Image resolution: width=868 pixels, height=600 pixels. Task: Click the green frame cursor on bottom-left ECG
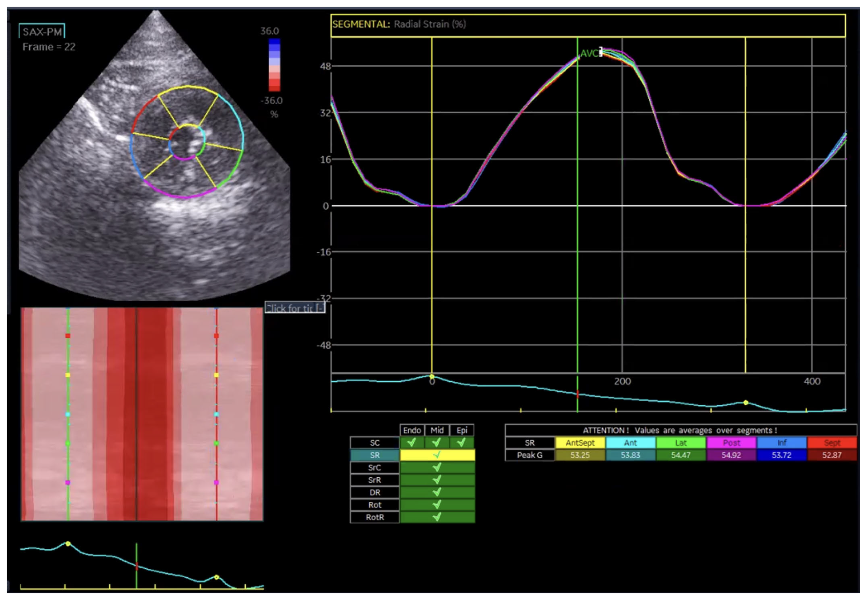(x=136, y=566)
